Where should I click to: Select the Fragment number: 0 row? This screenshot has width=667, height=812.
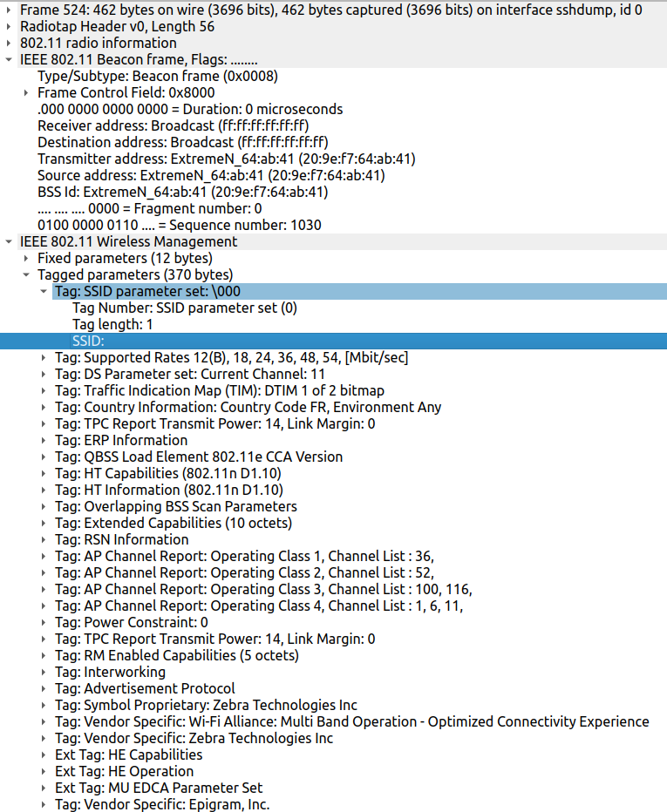pos(333,209)
